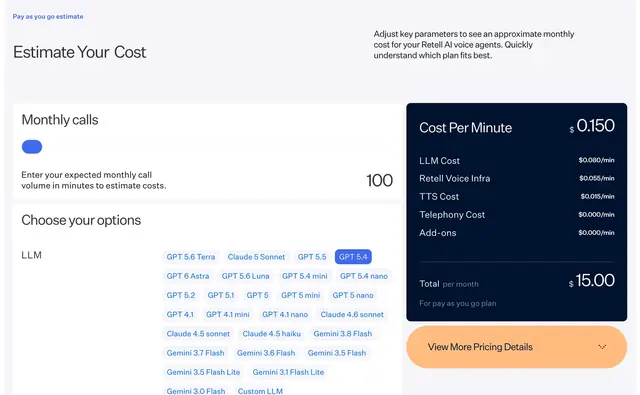Choose the plain GPT 4.1 option
The image size is (640, 395).
click(x=180, y=314)
